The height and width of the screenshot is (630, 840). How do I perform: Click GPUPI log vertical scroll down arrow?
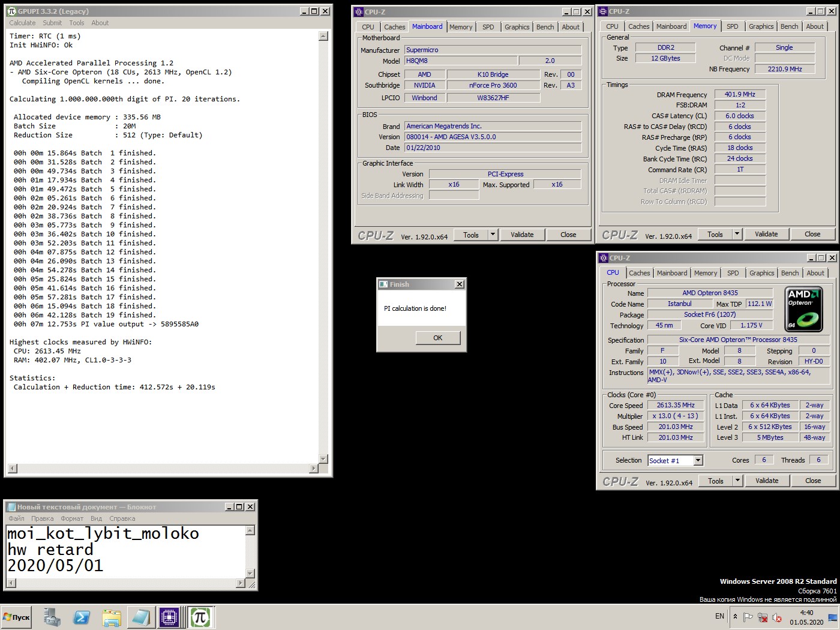[x=323, y=459]
